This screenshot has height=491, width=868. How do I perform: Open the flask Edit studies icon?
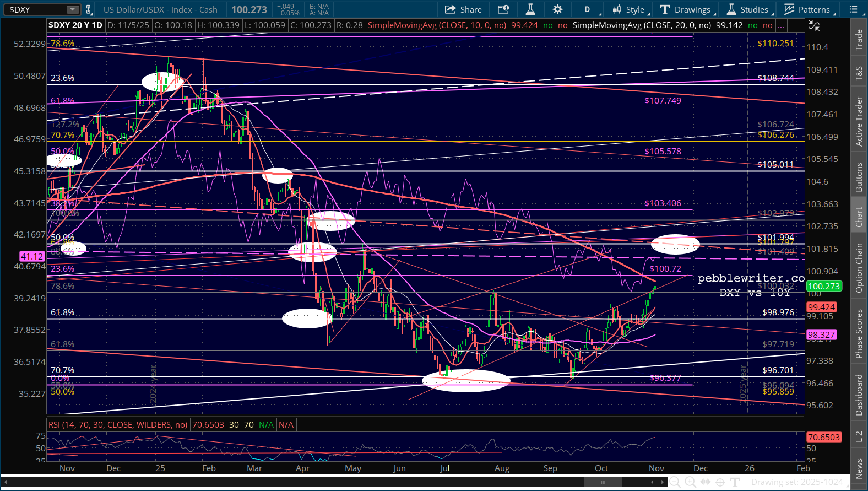(530, 9)
